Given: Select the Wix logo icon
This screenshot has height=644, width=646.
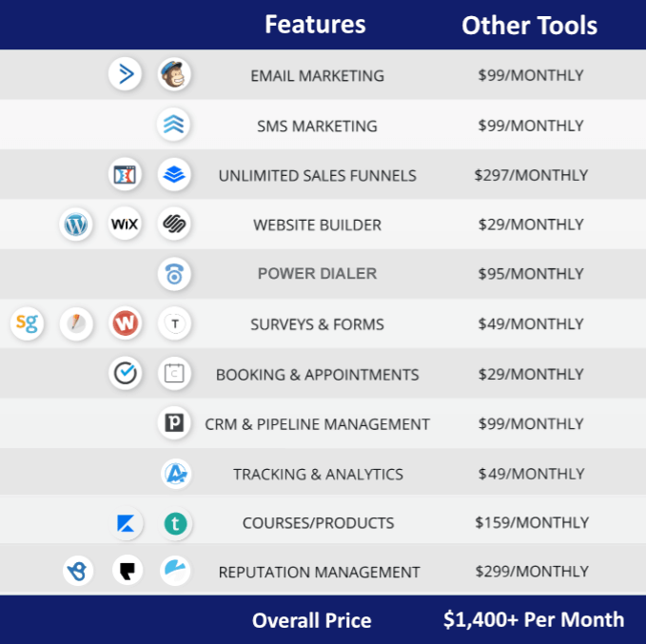Looking at the screenshot, I should pos(125,224).
